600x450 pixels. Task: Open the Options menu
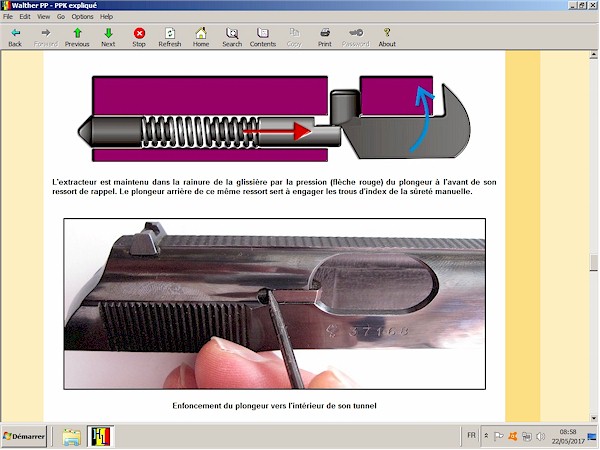pos(82,16)
